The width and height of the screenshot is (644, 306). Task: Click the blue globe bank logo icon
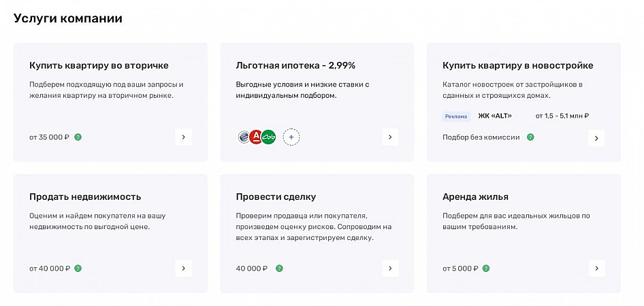[244, 137]
